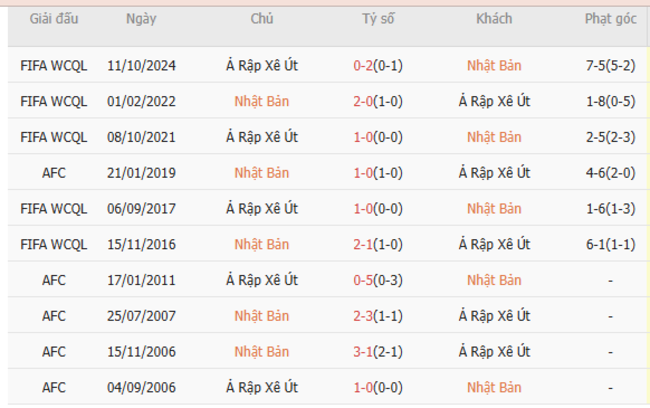Select the "Khách" column header
The image size is (650, 408).
pyautogui.click(x=494, y=20)
